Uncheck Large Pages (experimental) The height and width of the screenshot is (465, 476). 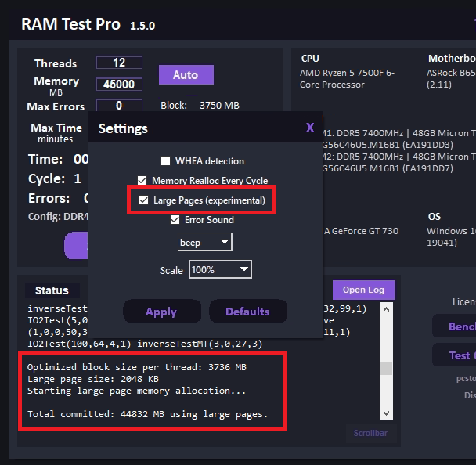pos(143,200)
